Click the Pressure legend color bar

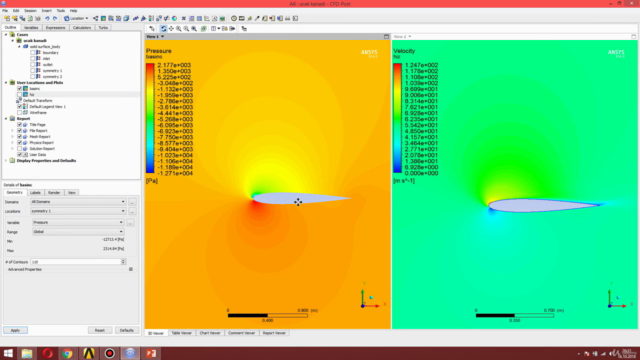coord(150,118)
